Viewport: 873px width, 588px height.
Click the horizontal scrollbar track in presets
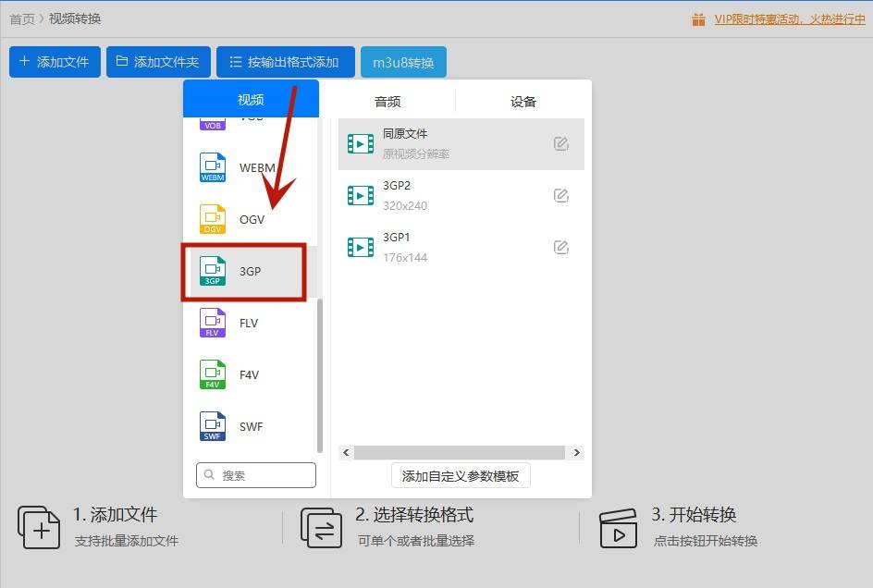pyautogui.click(x=460, y=452)
